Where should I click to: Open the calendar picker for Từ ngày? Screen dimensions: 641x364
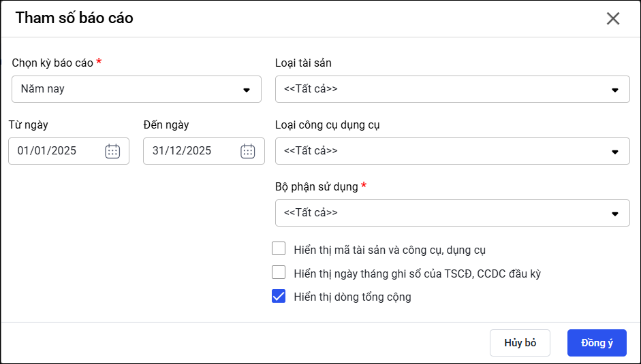112,151
